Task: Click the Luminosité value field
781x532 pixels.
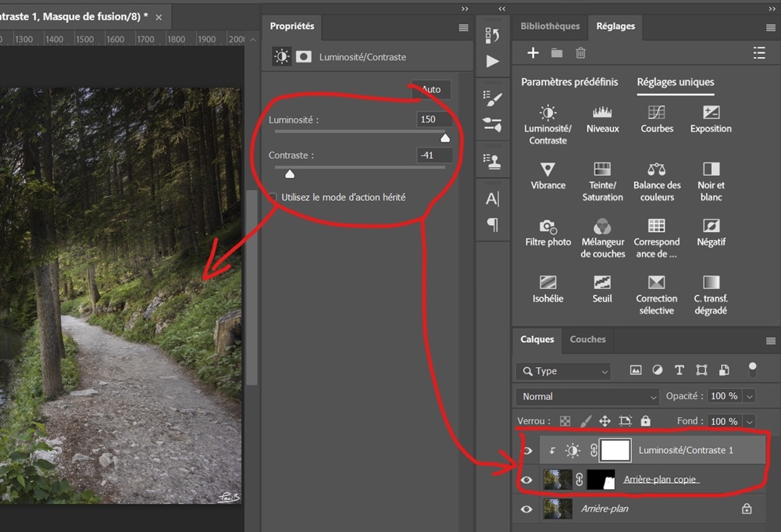Action: click(x=434, y=119)
